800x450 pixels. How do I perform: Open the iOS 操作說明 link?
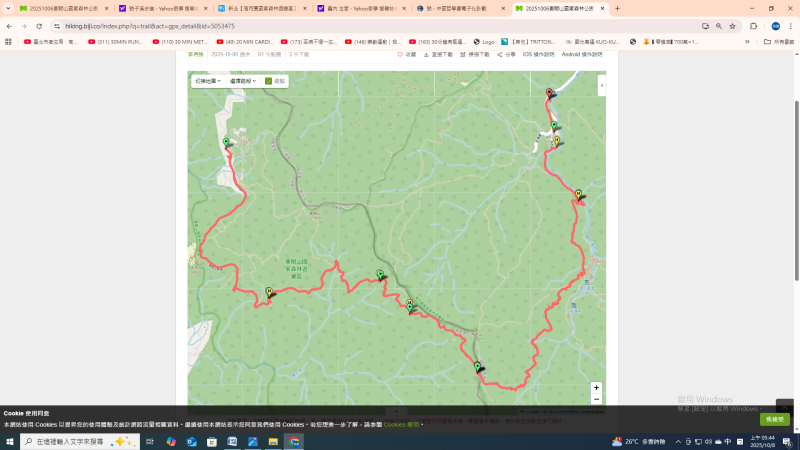coord(540,54)
